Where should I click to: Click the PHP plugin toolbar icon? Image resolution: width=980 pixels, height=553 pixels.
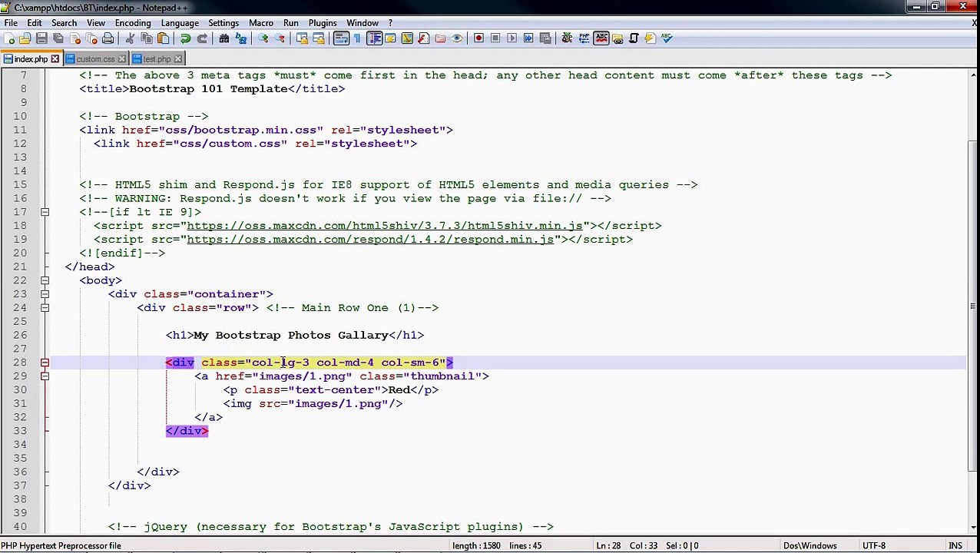coord(584,38)
